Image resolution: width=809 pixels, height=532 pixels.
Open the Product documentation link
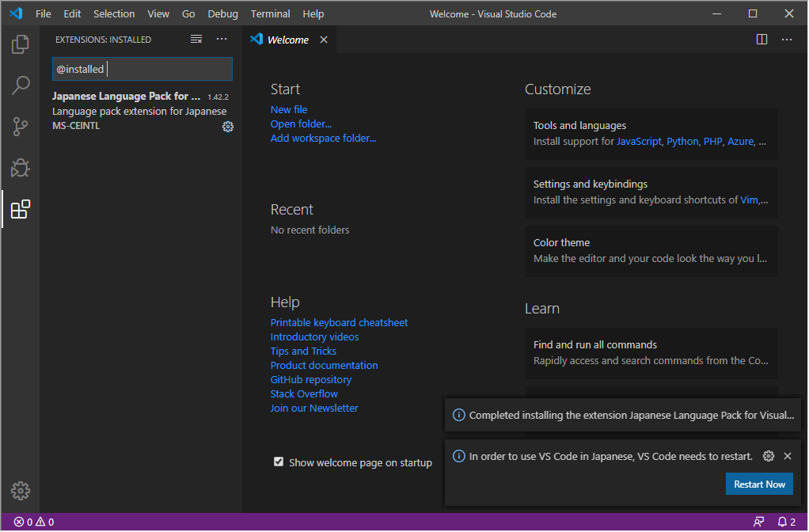324,365
